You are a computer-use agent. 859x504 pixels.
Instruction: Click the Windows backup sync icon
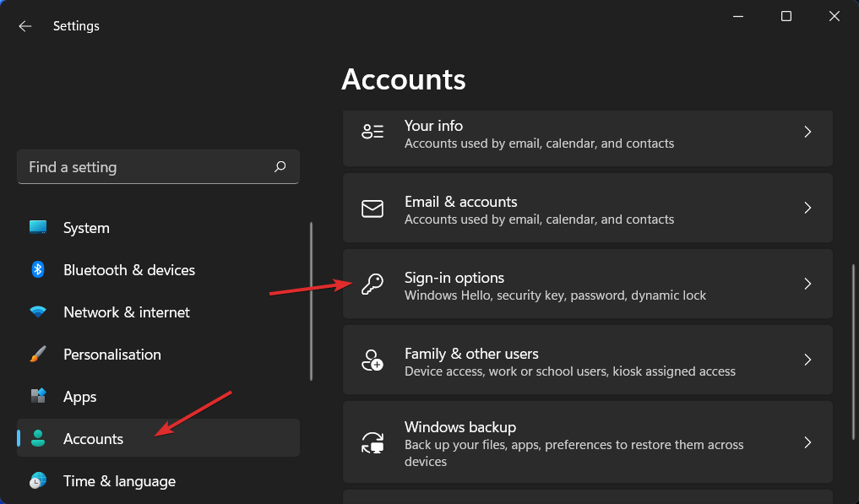pos(372,442)
